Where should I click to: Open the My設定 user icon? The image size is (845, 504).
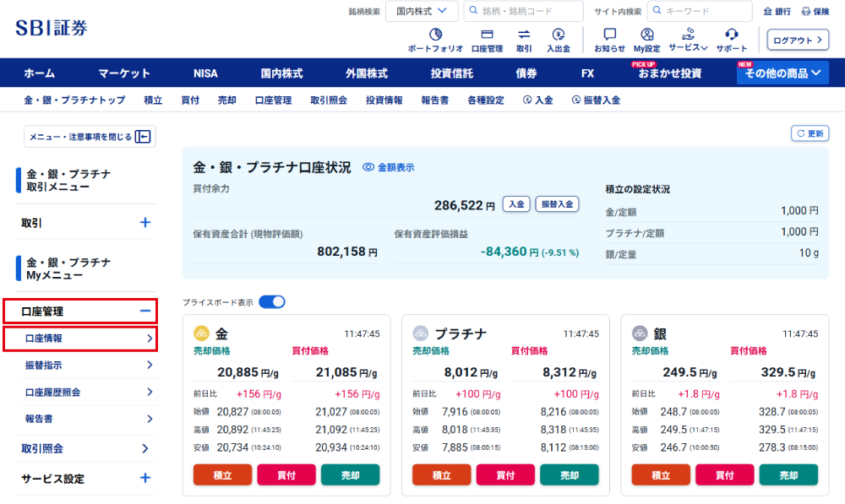[x=646, y=35]
